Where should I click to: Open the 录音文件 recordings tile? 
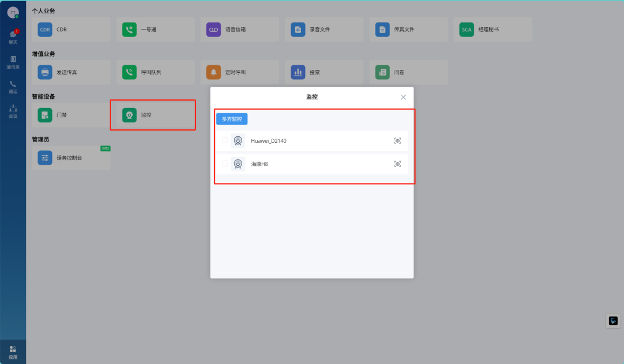point(324,29)
